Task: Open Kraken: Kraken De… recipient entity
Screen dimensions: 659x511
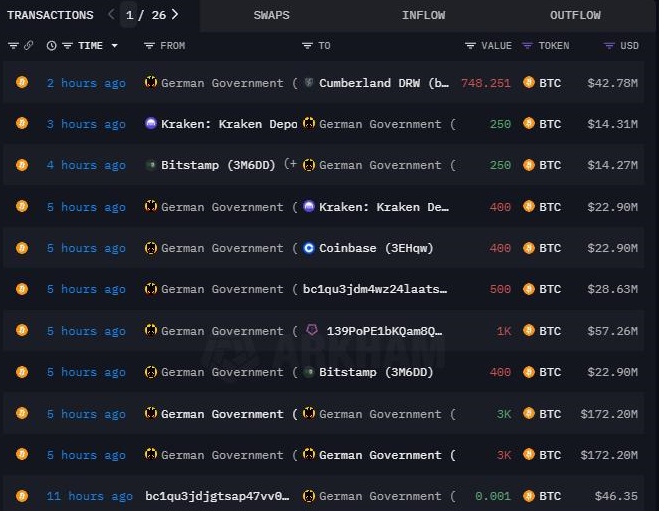Action: [x=384, y=207]
